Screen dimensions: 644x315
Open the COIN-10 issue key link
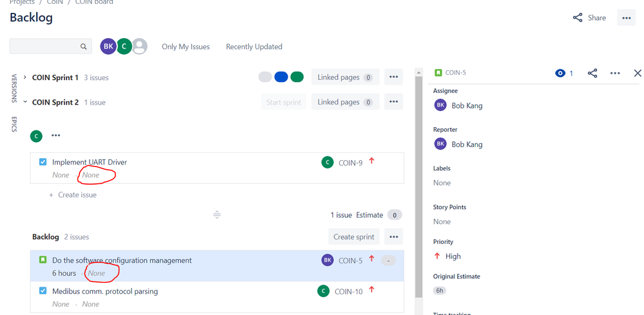point(349,292)
